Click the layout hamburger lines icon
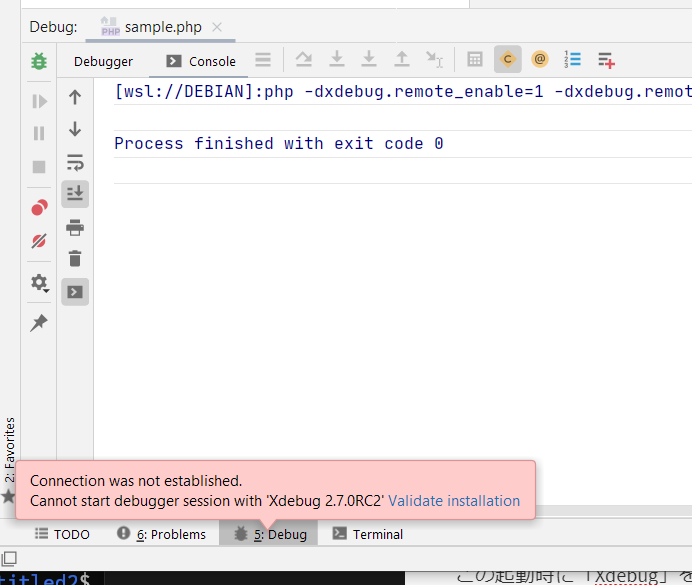This screenshot has width=692, height=585. coord(263,60)
